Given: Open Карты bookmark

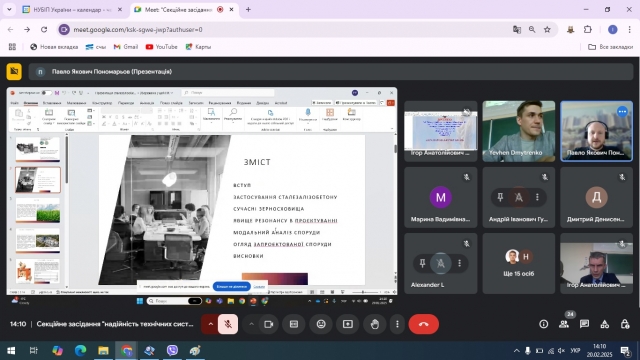Looking at the screenshot, I should pos(198,47).
